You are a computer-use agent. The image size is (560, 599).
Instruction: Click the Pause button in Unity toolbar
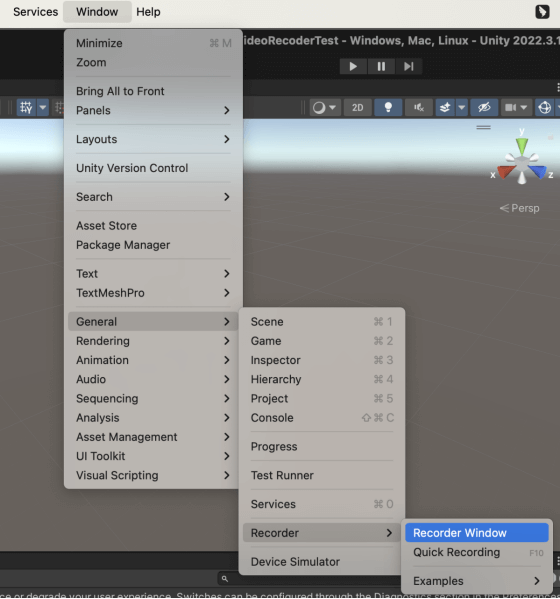tap(381, 66)
